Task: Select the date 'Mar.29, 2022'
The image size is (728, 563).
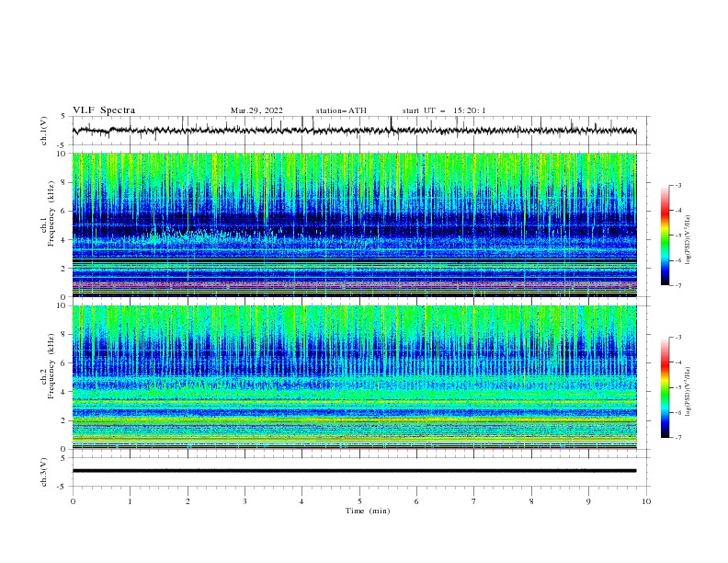Action: (x=256, y=110)
